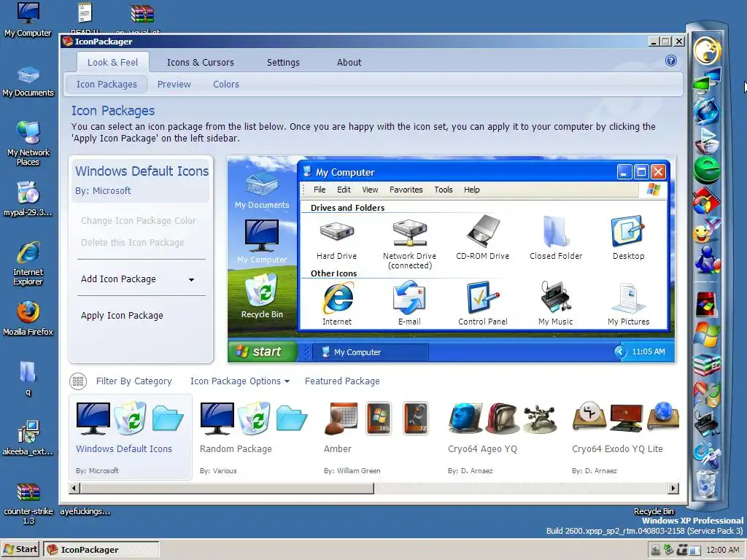Click the File menu in preview window
Screen dimensions: 747x560
pyautogui.click(x=320, y=190)
